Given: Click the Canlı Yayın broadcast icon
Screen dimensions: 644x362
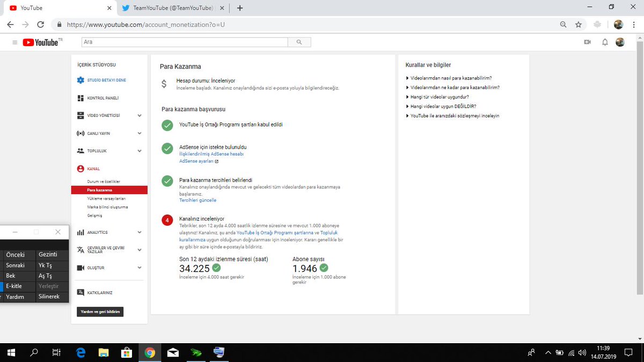Looking at the screenshot, I should 80,133.
